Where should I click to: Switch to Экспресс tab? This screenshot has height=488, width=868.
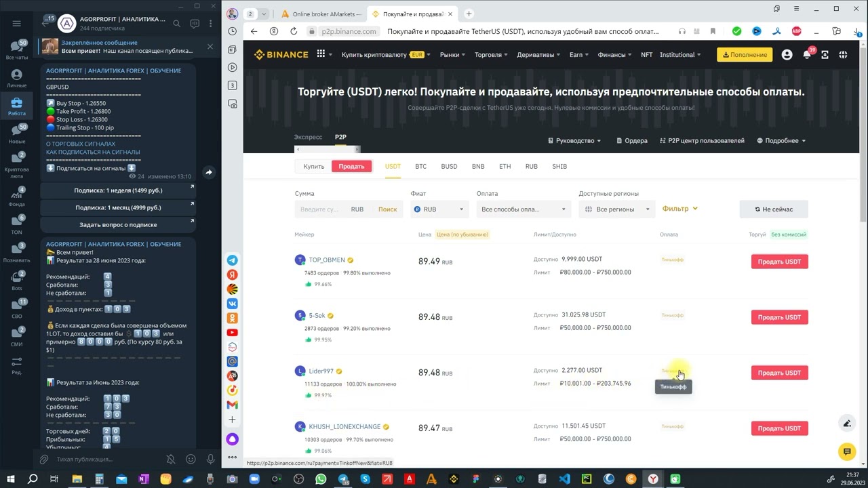(x=308, y=137)
